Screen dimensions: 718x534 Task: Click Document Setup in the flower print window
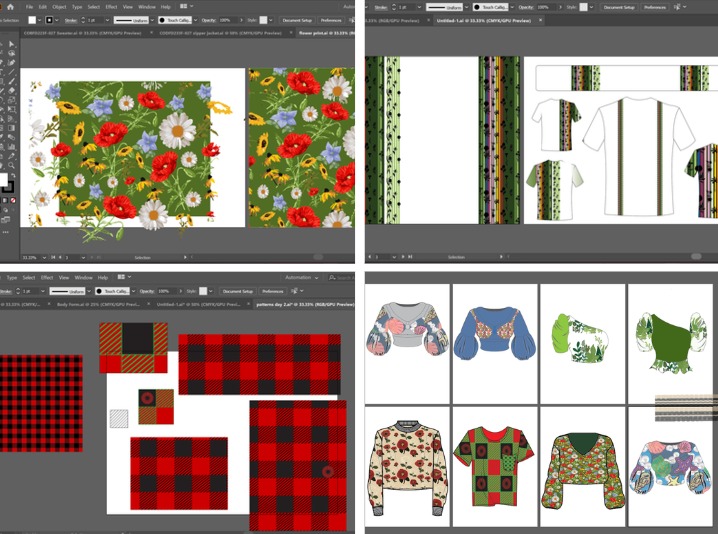296,19
